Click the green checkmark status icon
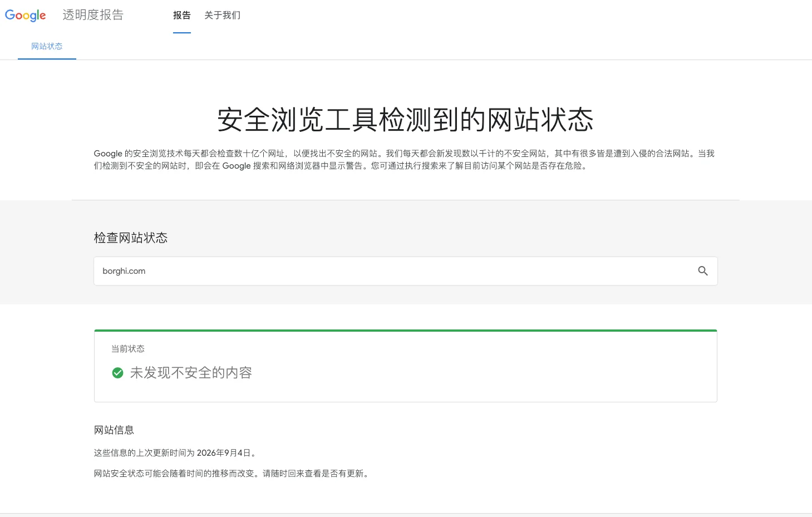The height and width of the screenshot is (517, 812). tap(117, 373)
